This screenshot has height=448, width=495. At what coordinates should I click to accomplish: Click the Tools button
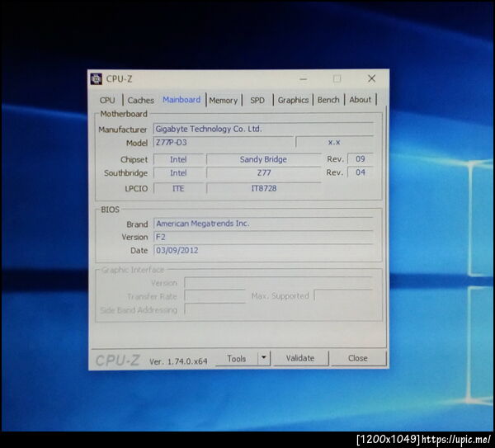(237, 359)
